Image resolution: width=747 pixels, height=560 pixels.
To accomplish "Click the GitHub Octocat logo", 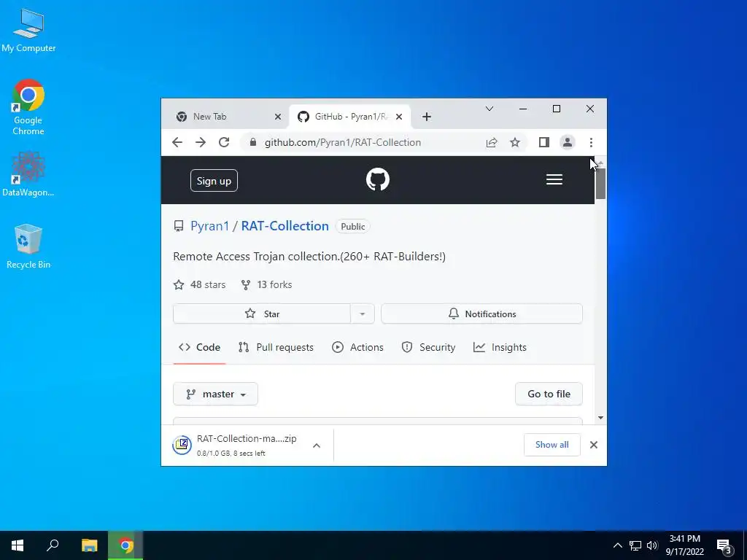I will click(x=378, y=179).
